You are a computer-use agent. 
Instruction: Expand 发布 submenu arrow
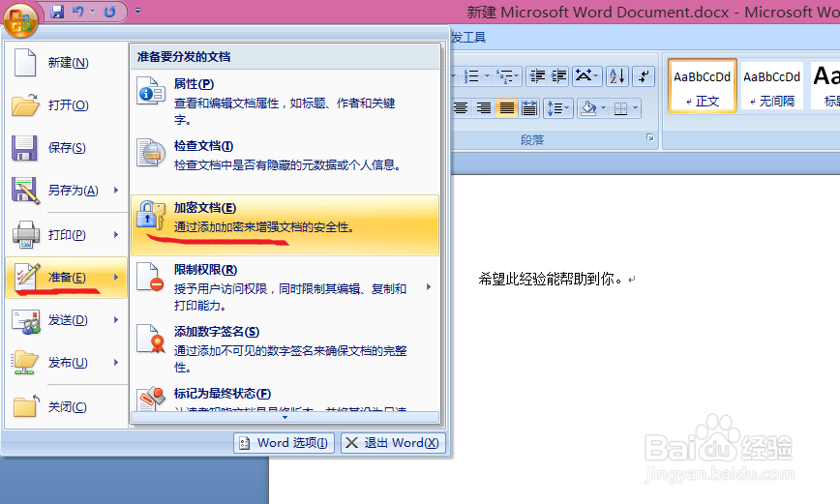[116, 363]
